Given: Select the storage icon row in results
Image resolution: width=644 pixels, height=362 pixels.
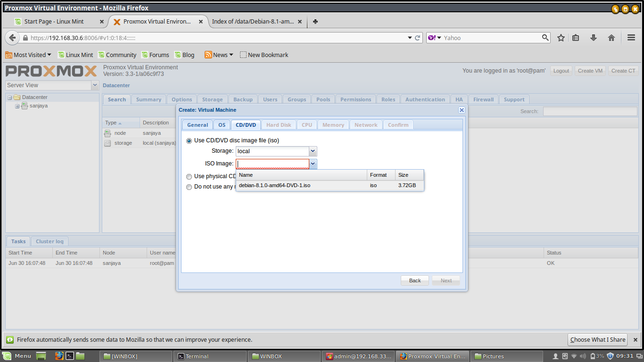Looking at the screenshot, I should (x=107, y=143).
